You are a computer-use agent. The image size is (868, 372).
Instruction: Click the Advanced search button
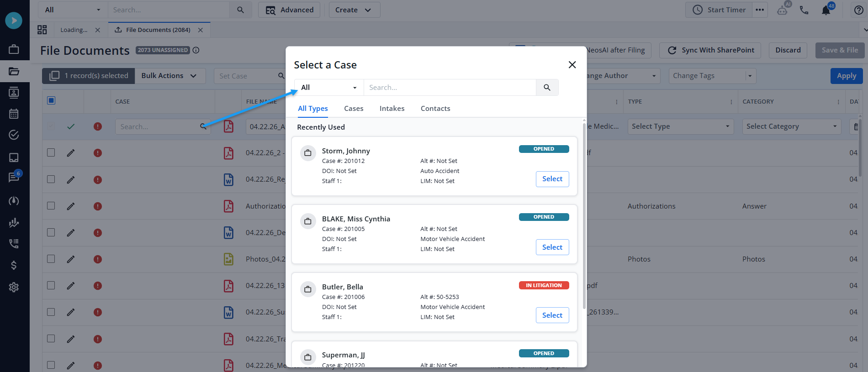point(289,10)
